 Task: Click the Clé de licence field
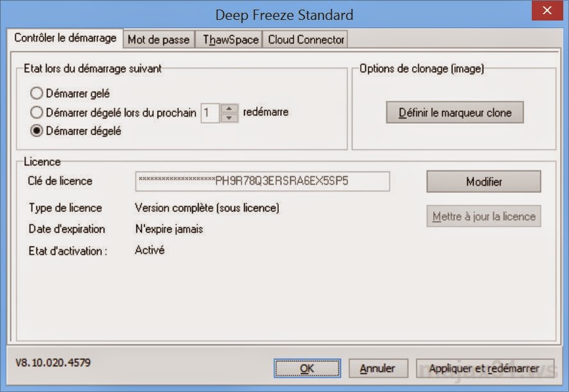click(x=263, y=181)
